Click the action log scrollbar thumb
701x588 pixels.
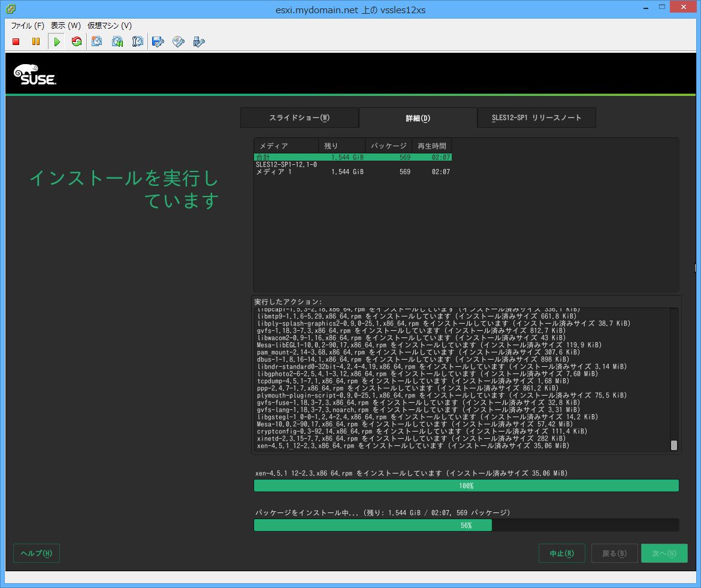point(673,445)
